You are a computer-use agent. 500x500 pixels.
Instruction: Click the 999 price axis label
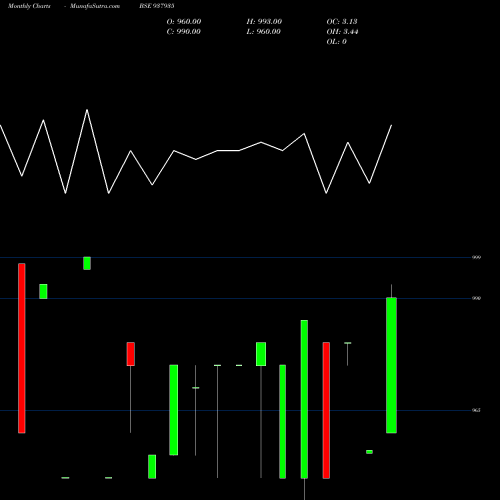click(x=476, y=258)
